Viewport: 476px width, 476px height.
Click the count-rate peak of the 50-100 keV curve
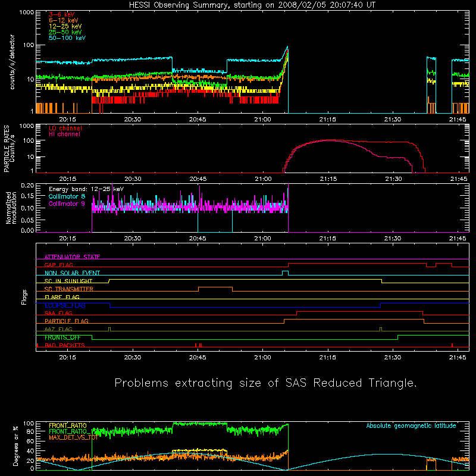click(x=287, y=47)
